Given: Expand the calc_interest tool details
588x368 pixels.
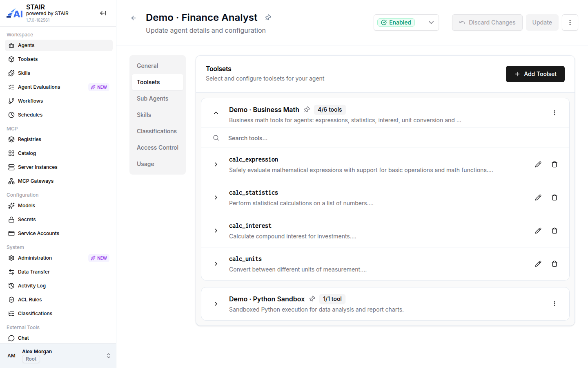Looking at the screenshot, I should 216,231.
